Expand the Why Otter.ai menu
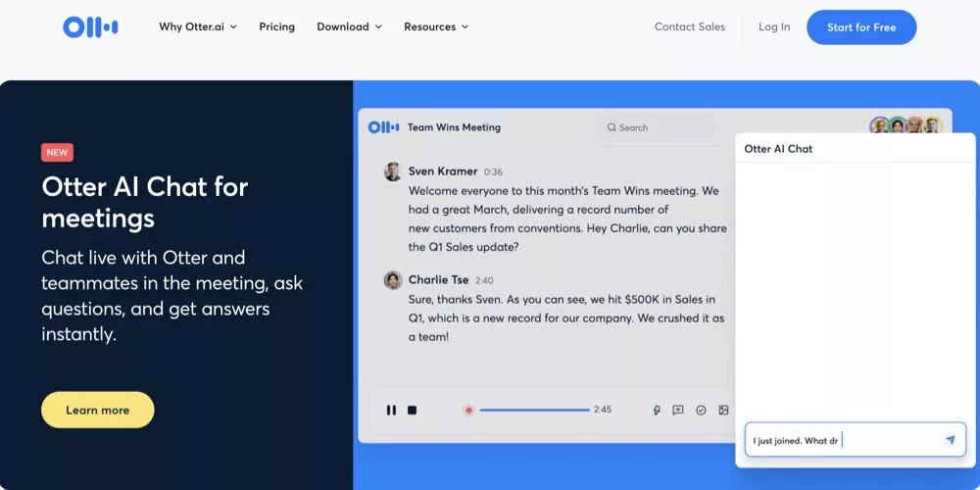This screenshot has height=490, width=980. click(x=198, y=26)
